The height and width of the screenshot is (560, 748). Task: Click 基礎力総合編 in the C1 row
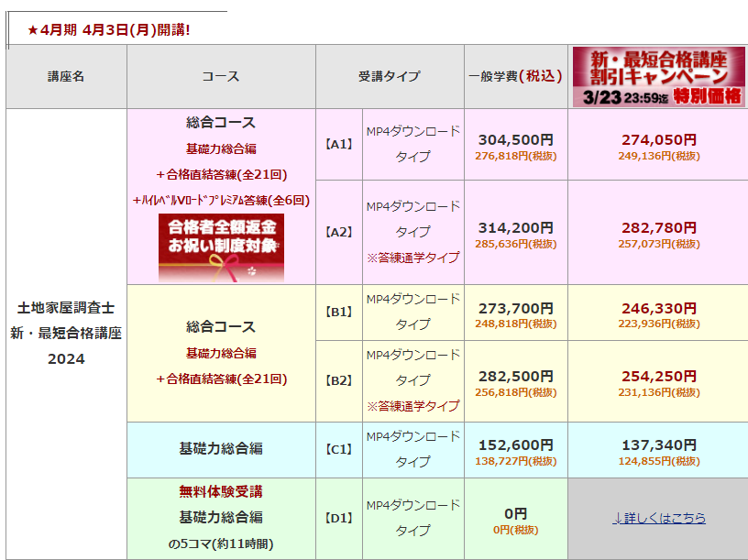[221, 449]
